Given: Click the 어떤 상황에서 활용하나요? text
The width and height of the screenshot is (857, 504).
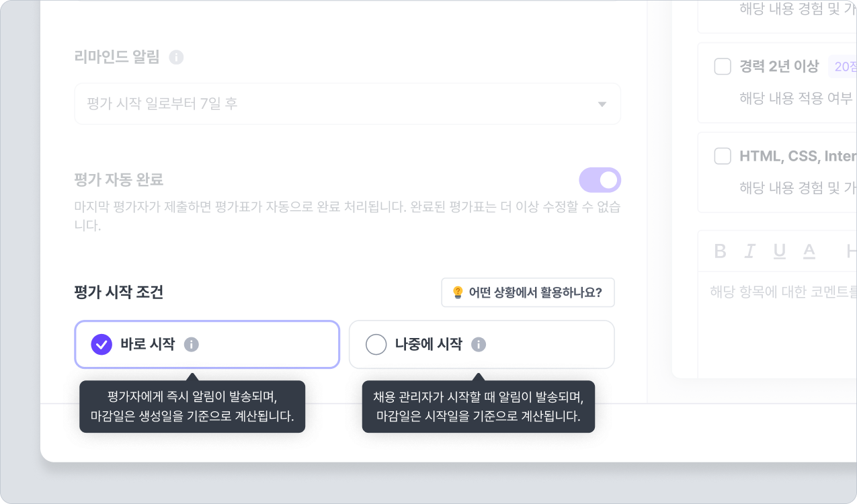Looking at the screenshot, I should [535, 292].
